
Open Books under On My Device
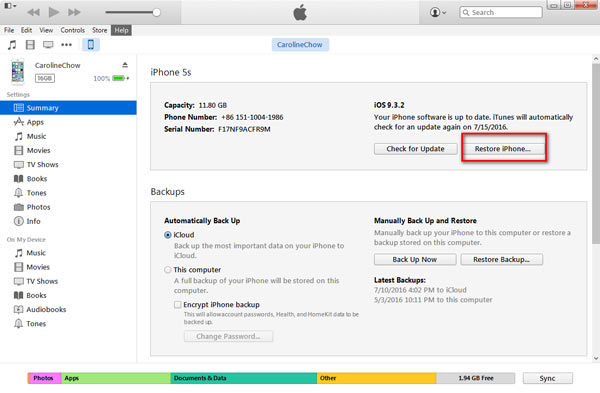pyautogui.click(x=68, y=295)
